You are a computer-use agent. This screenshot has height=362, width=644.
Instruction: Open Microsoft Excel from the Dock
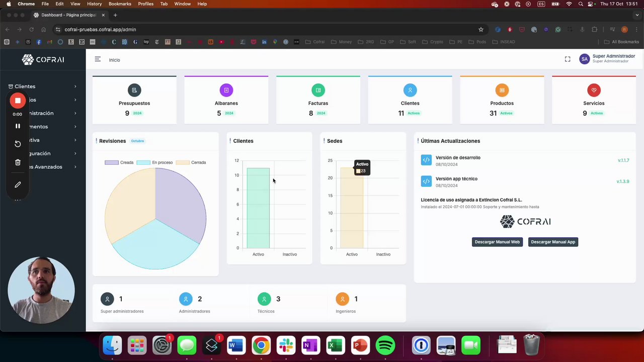click(336, 345)
